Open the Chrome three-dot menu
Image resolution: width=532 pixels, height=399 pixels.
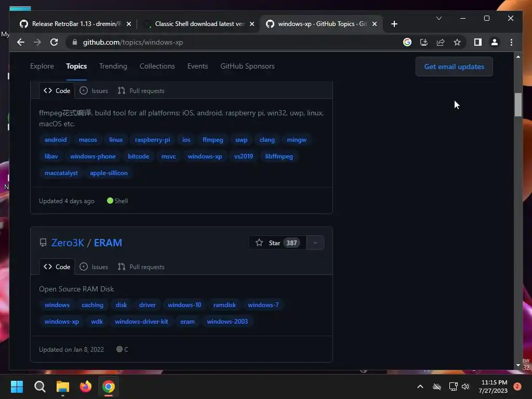(x=511, y=42)
